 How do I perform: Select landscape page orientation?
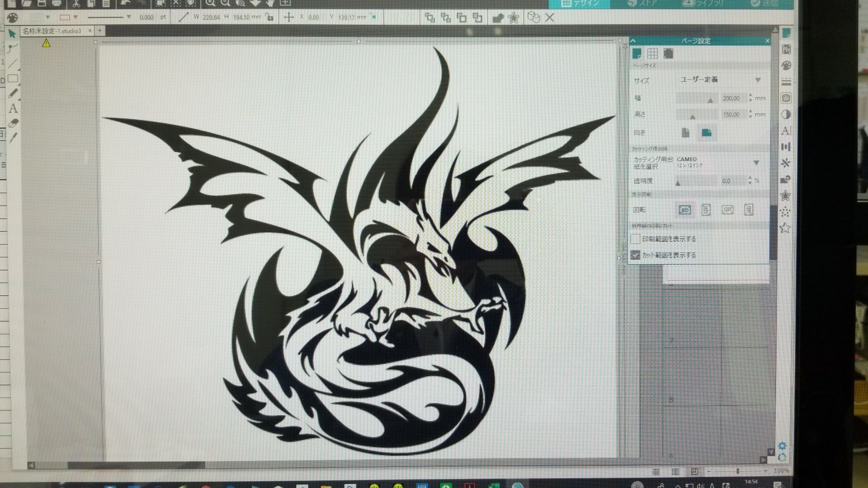(706, 132)
